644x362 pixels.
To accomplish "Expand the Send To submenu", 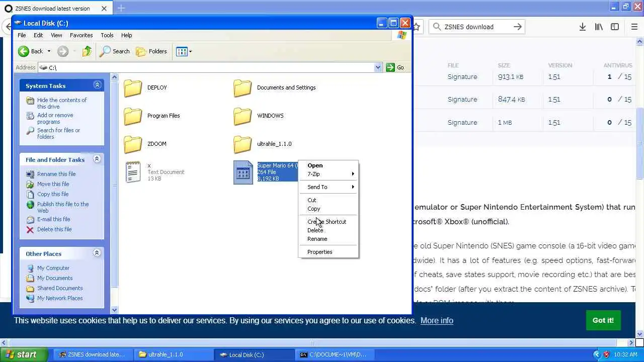I will [x=329, y=187].
